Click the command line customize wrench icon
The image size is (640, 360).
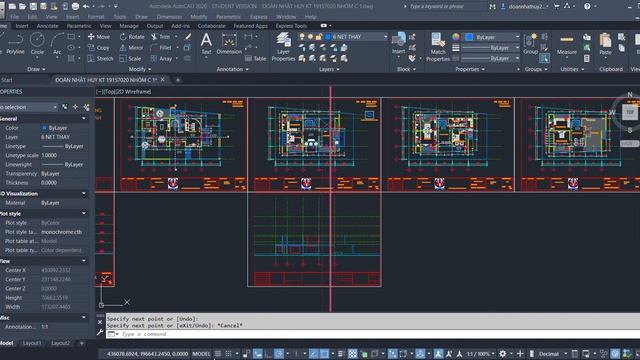100,333
